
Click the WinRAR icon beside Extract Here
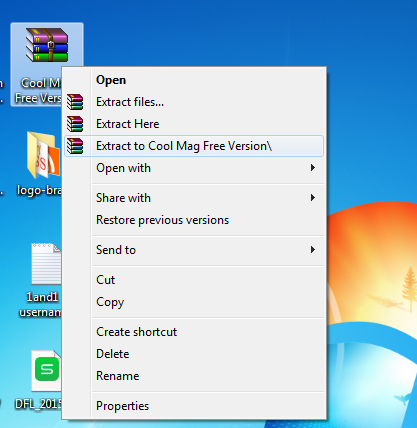coord(75,124)
